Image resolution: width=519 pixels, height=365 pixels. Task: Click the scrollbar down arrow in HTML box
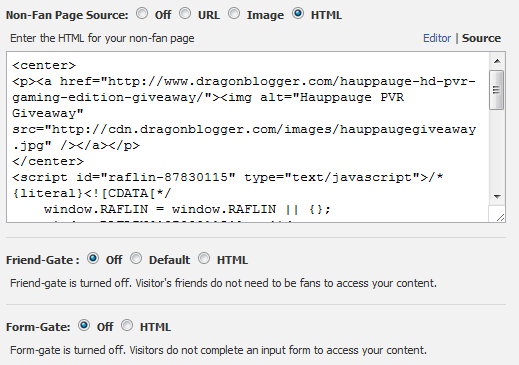(497, 197)
